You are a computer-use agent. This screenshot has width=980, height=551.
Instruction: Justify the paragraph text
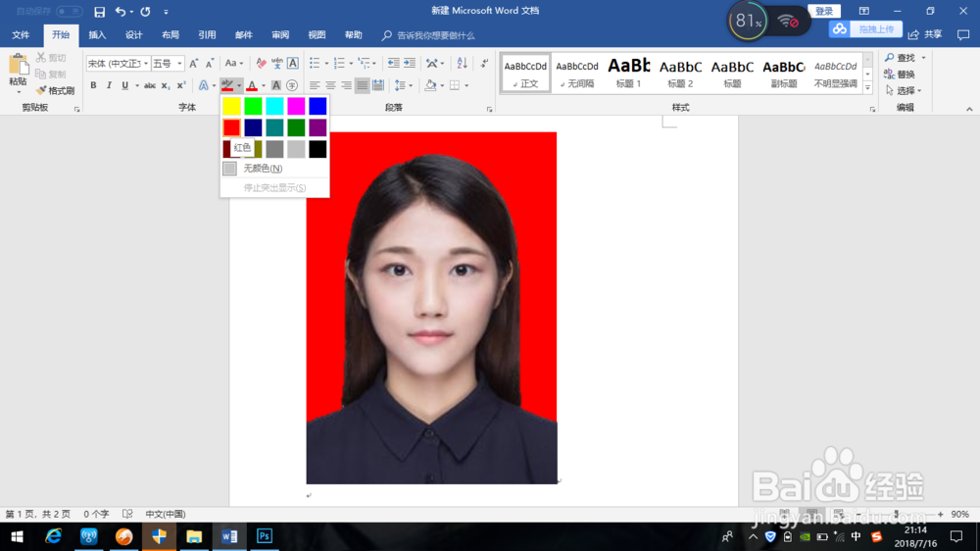(362, 85)
